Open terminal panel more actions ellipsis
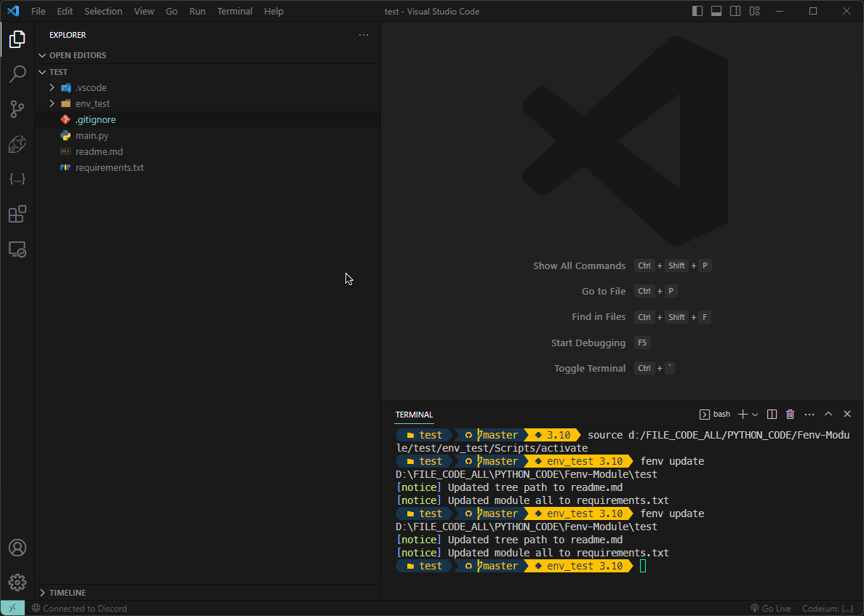Image resolution: width=864 pixels, height=616 pixels. pos(809,415)
